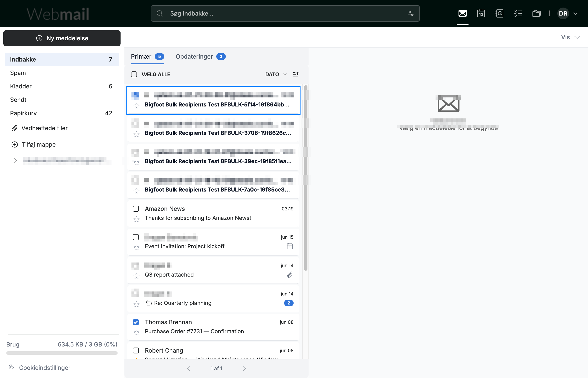Open the Files folder icon in header
Image resolution: width=588 pixels, height=378 pixels.
click(x=537, y=13)
